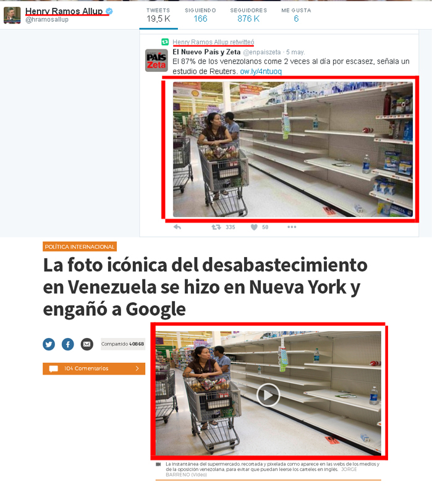Open the tweet's three-dots more menu
The width and height of the screenshot is (448, 487).
point(292,227)
